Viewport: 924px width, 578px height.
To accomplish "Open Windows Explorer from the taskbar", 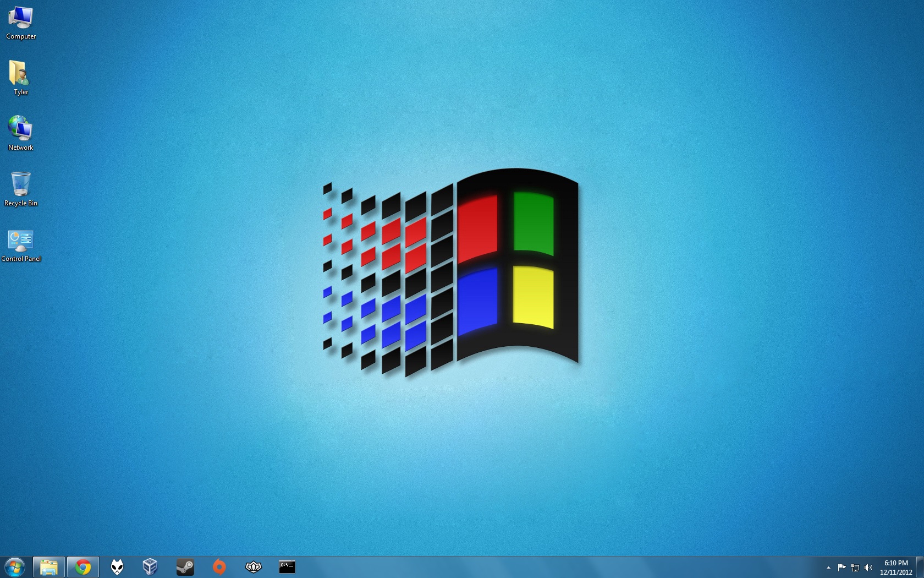I will (49, 567).
